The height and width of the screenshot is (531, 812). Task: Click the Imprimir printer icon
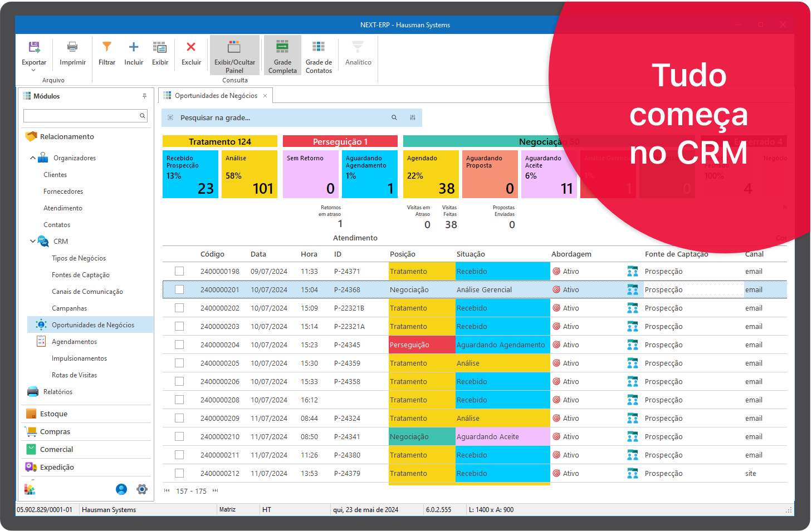click(72, 48)
